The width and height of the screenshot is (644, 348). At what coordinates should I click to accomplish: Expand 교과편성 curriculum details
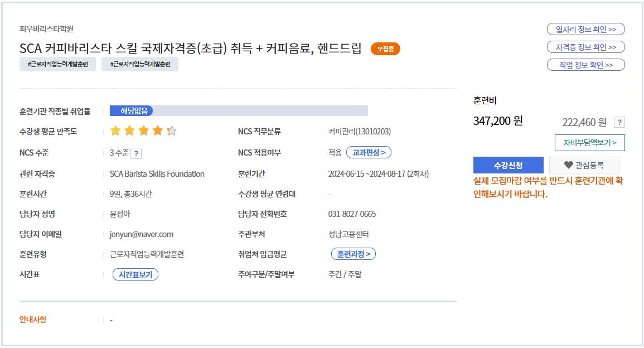click(369, 153)
